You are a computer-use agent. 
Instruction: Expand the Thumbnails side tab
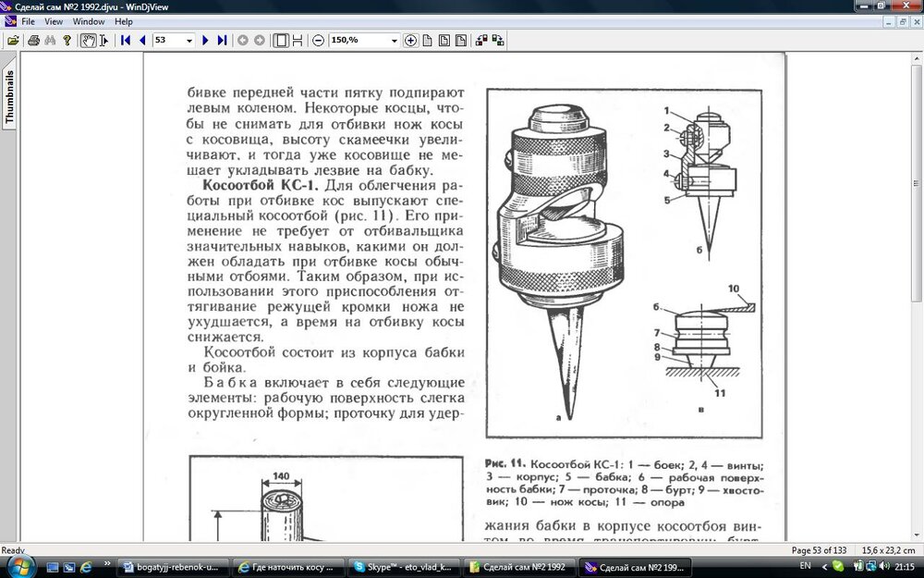click(9, 97)
